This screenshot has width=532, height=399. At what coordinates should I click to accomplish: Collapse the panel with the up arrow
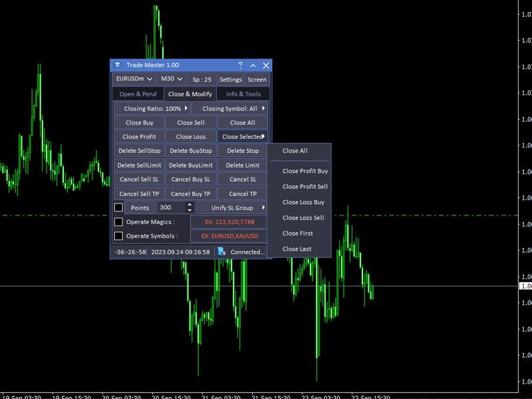coord(253,65)
